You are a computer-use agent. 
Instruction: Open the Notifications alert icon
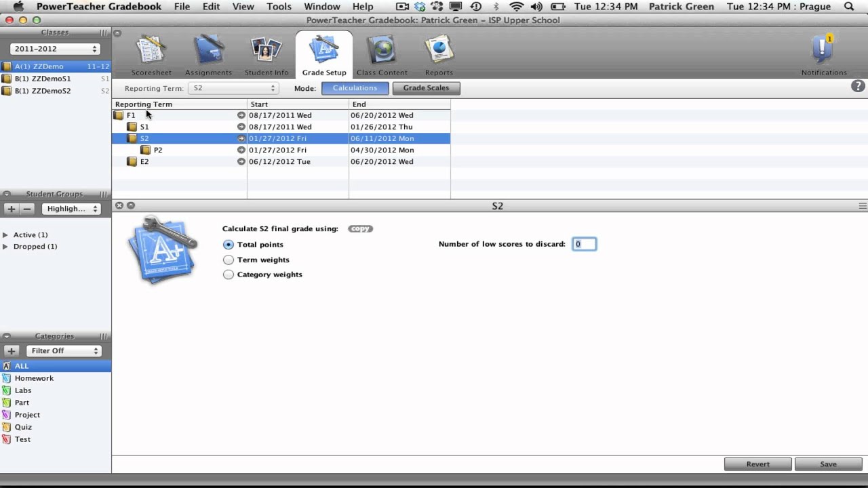click(823, 56)
